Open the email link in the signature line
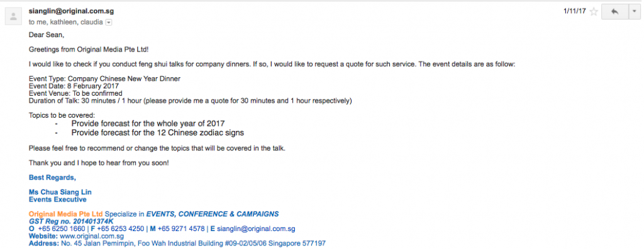 (x=256, y=229)
